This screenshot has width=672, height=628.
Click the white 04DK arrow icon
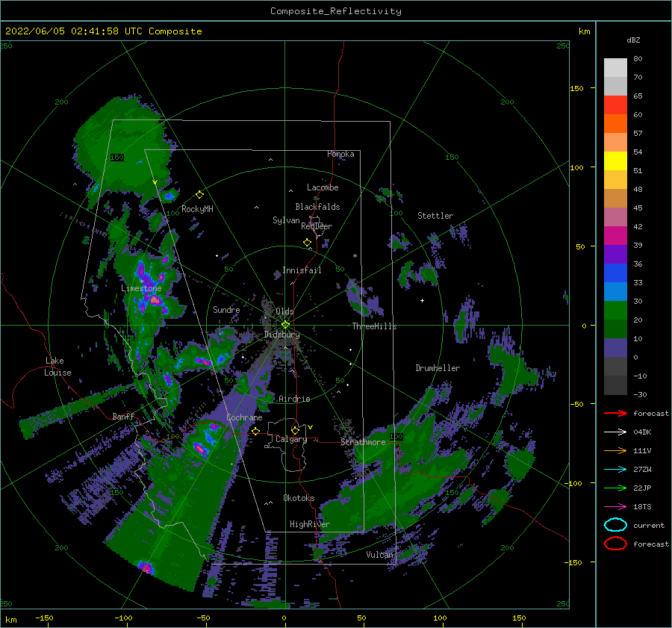[x=615, y=432]
